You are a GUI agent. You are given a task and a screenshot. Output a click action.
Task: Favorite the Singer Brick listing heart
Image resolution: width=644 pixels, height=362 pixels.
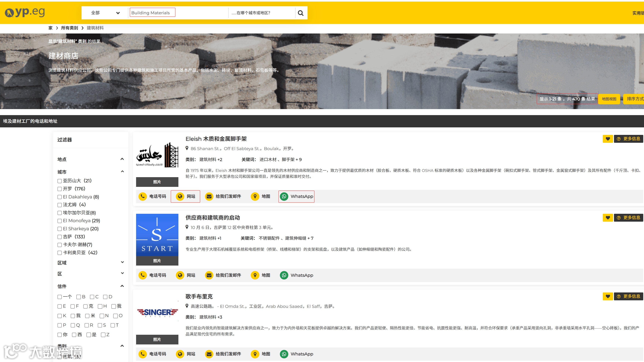pos(608,296)
